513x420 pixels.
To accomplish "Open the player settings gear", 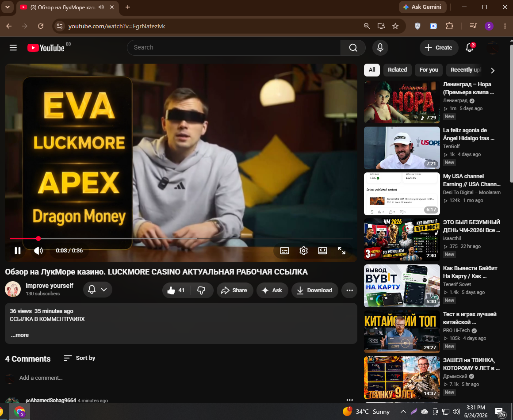I will (x=304, y=251).
